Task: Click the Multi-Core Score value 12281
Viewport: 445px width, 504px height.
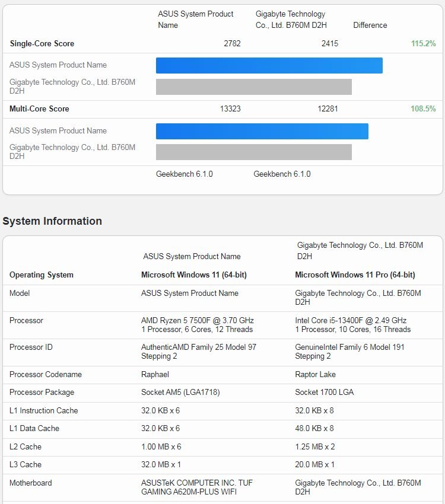Action: point(328,109)
